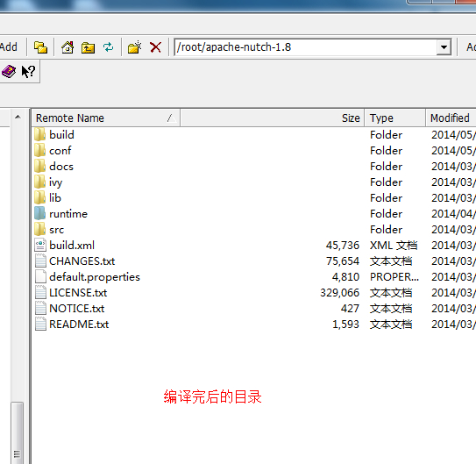Click the Add toolbar button
The image size is (476, 464).
click(9, 47)
